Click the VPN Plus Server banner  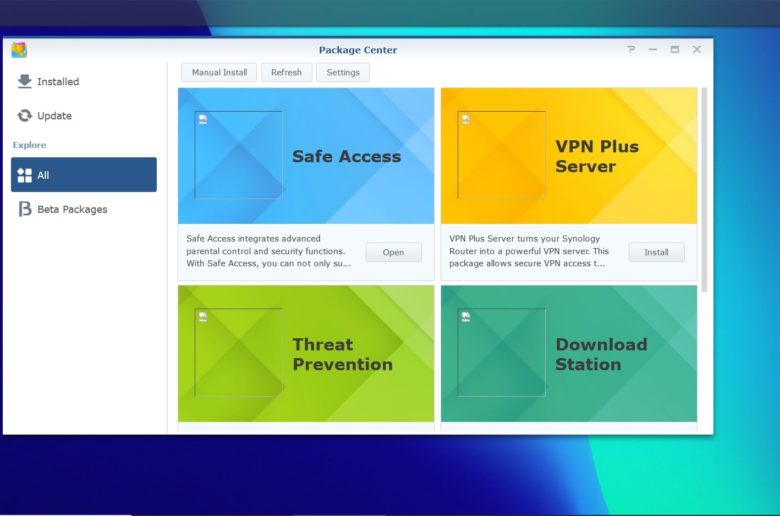pos(569,156)
